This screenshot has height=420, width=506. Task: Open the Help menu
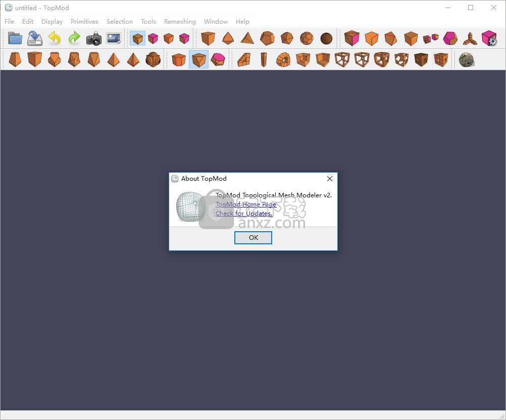point(243,22)
